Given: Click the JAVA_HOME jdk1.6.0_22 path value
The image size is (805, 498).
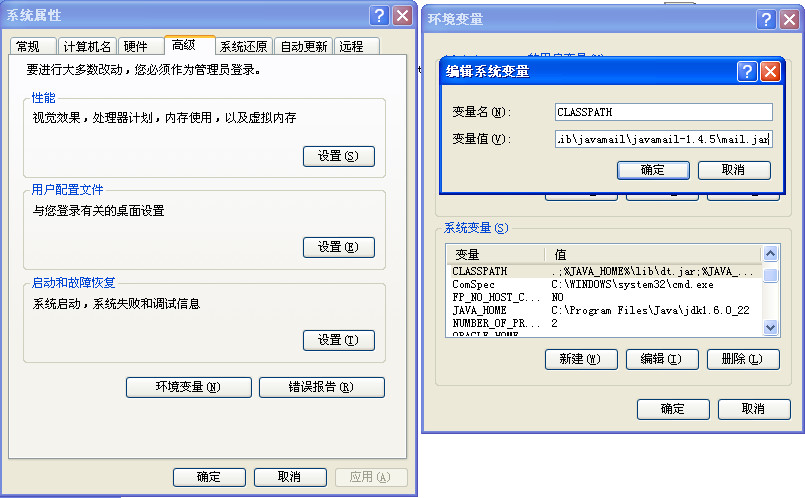Looking at the screenshot, I should [650, 310].
